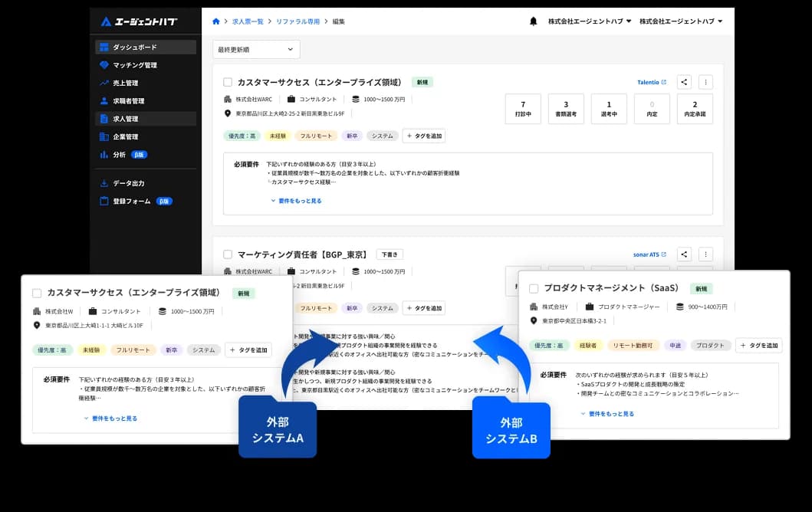Screen dimensions: 812x512
Task: Click 株式会社Y company name on right card
Action: [x=555, y=307]
